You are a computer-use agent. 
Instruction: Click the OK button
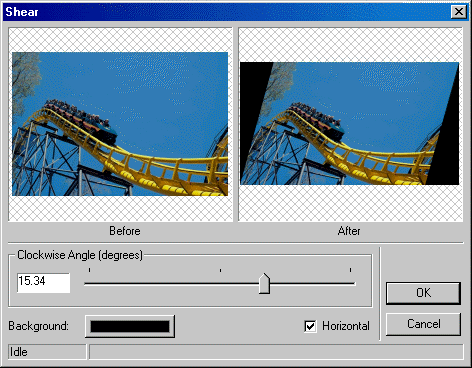(423, 293)
